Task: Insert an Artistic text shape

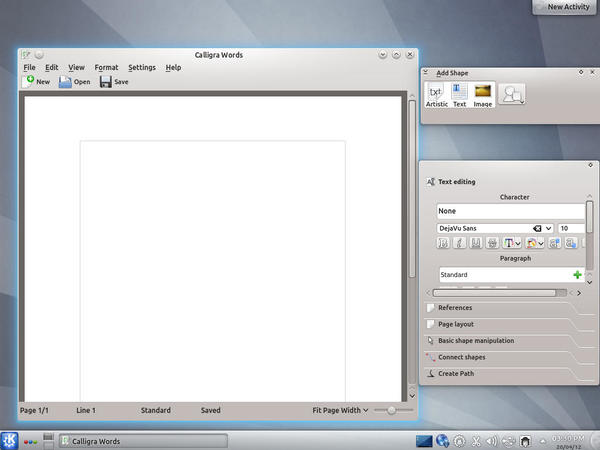Action: point(437,96)
